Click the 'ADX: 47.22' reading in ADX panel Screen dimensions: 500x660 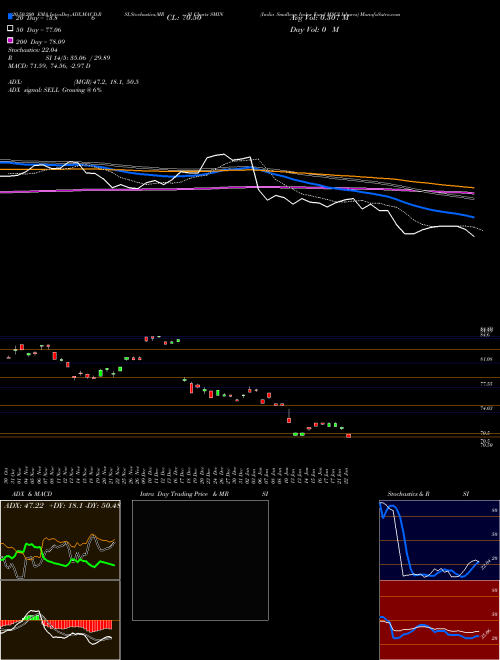24,506
